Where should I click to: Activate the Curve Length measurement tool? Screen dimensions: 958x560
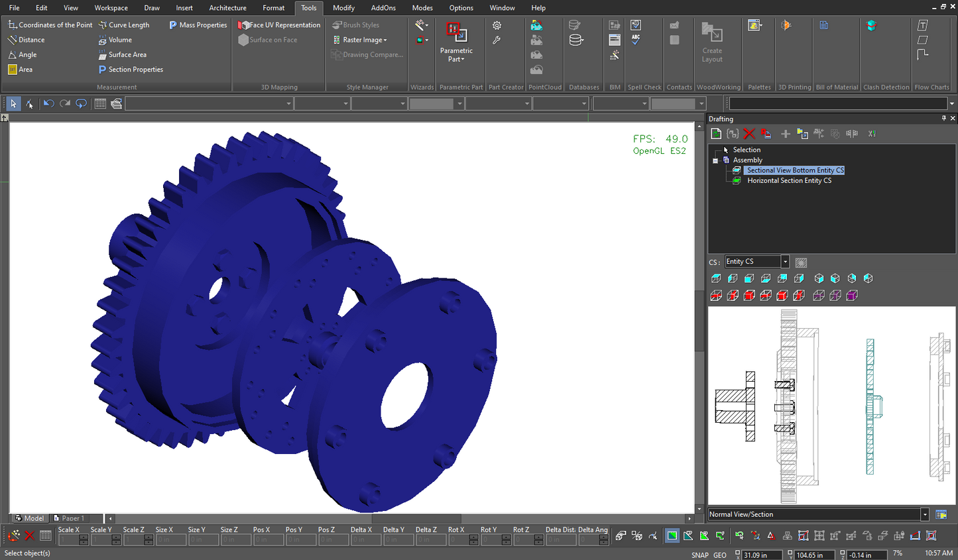pyautogui.click(x=125, y=25)
